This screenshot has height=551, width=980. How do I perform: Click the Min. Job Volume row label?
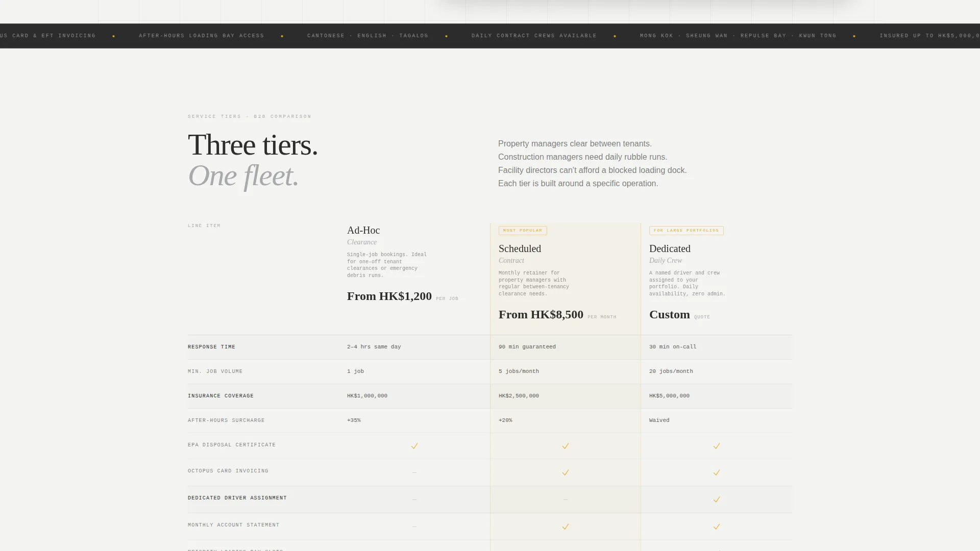click(215, 371)
